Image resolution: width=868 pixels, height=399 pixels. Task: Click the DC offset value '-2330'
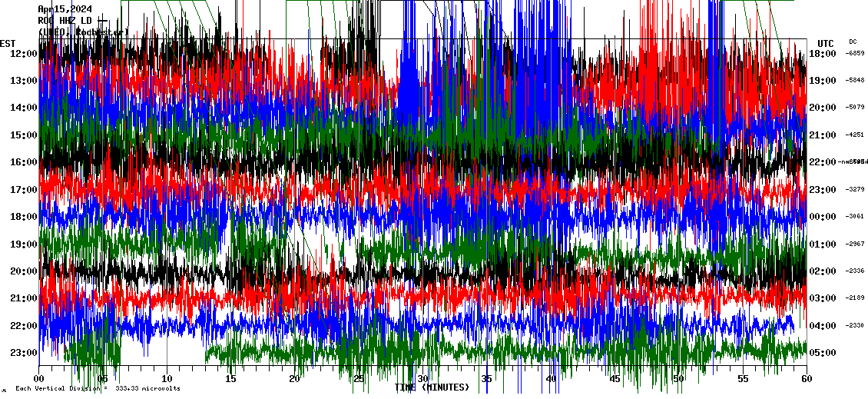[855, 325]
